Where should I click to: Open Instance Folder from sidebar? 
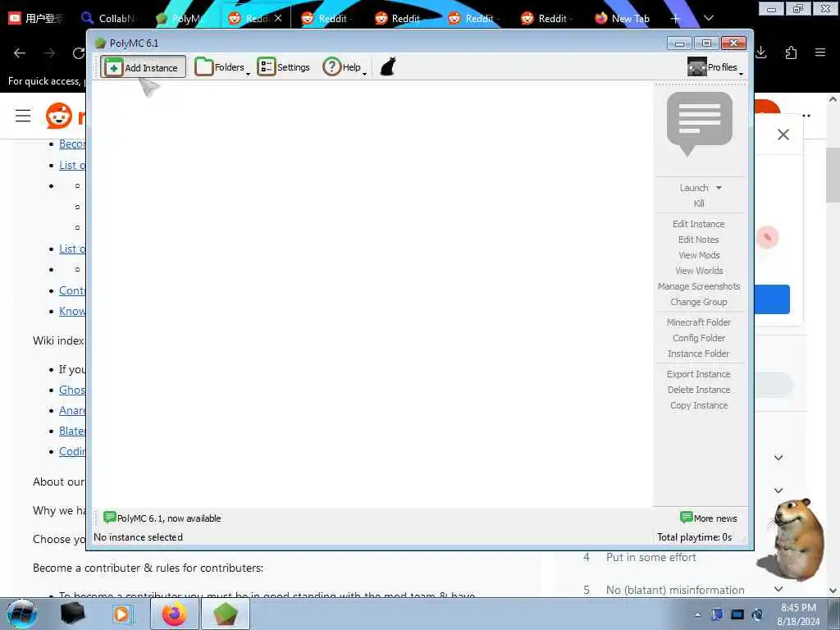699,354
